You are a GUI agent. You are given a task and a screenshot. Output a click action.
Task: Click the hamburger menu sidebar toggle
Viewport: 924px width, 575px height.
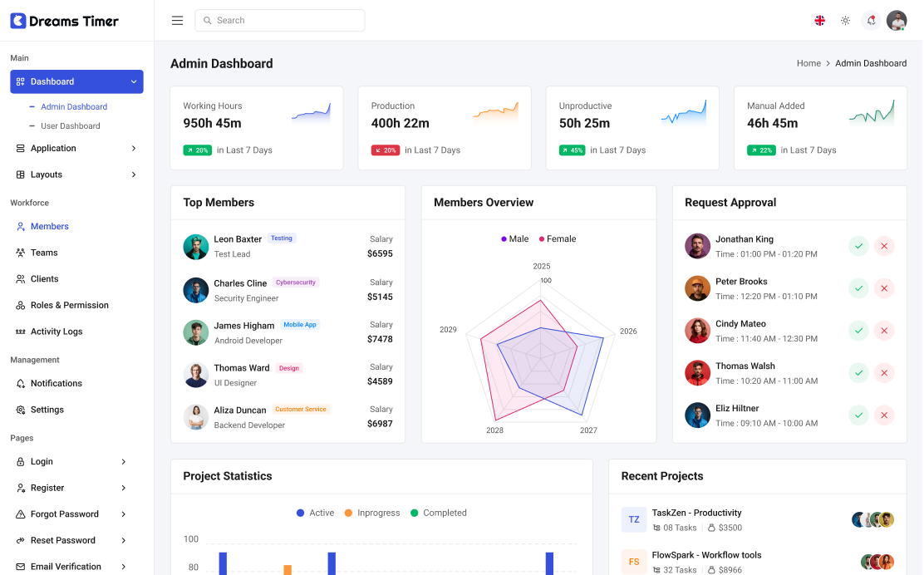(x=177, y=21)
